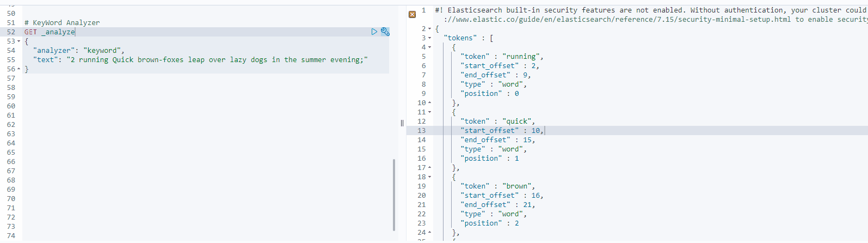The width and height of the screenshot is (868, 243).
Task: Click the "position" : 0 line
Action: [490, 94]
